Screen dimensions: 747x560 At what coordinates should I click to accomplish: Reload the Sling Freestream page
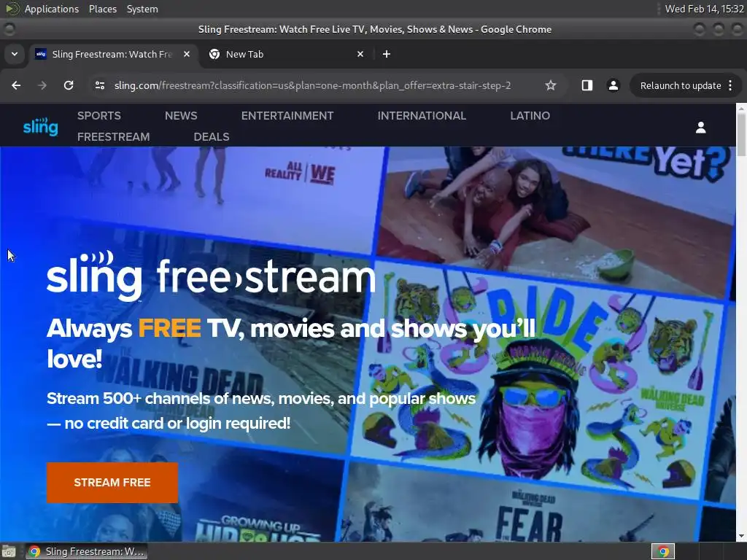point(69,85)
